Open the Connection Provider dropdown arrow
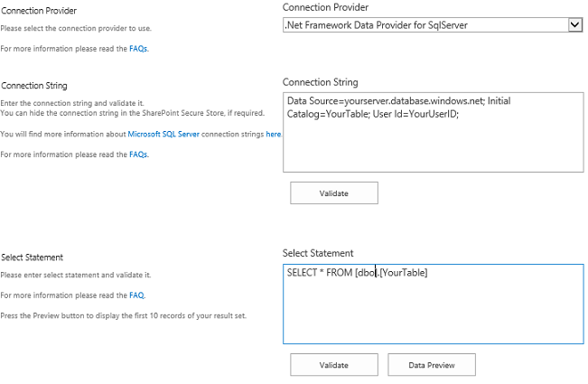Image resolution: width=588 pixels, height=384 pixels. (574, 25)
